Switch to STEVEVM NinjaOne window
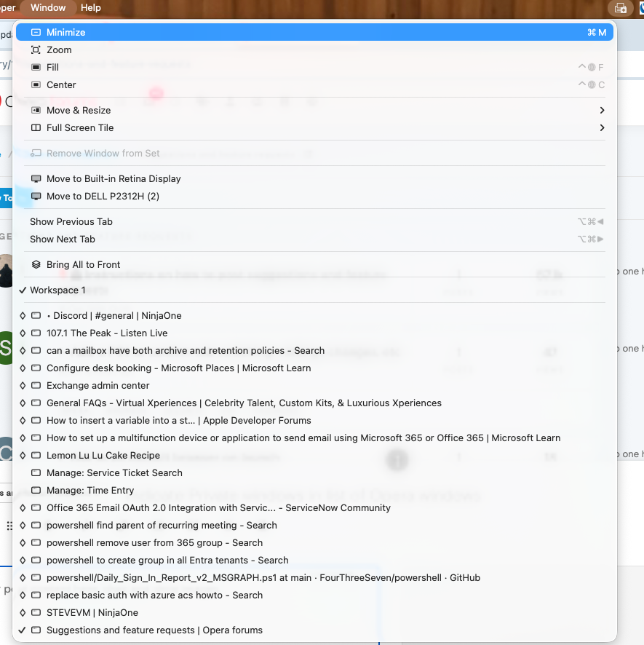This screenshot has height=645, width=644. (314, 613)
